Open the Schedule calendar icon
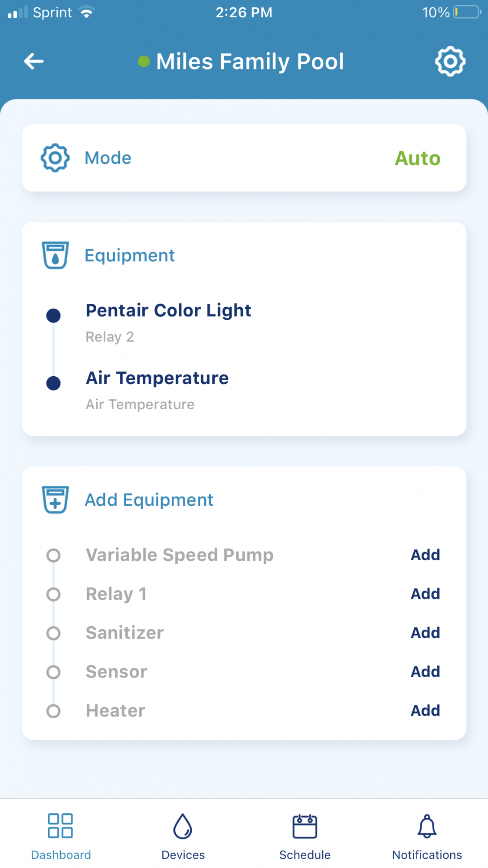The height and width of the screenshot is (868, 488). tap(305, 826)
